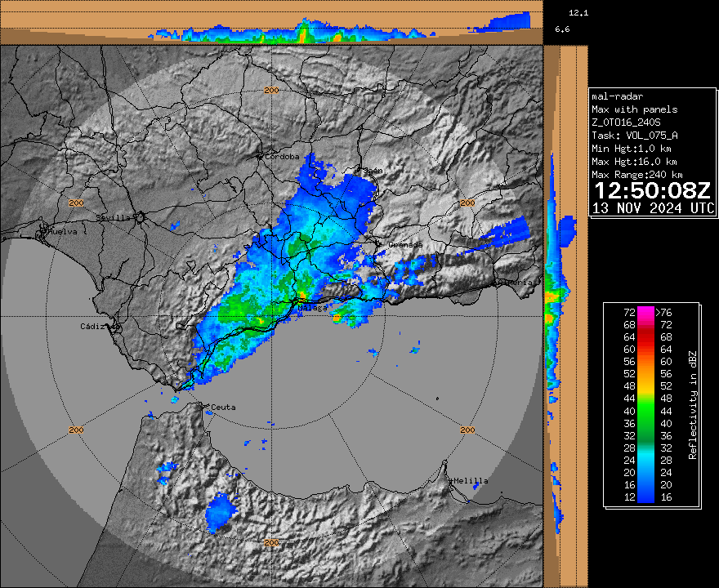
Task: Click the Ceuta label near the strait
Action: (222, 407)
